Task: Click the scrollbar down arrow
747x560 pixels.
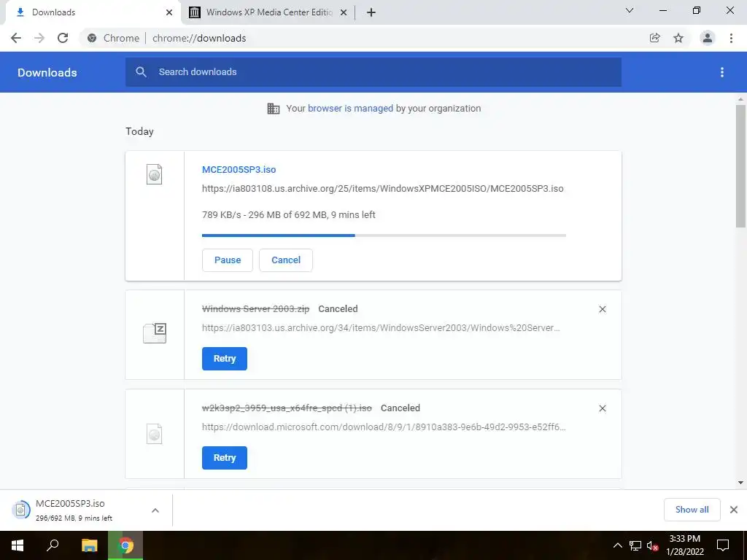Action: click(740, 483)
